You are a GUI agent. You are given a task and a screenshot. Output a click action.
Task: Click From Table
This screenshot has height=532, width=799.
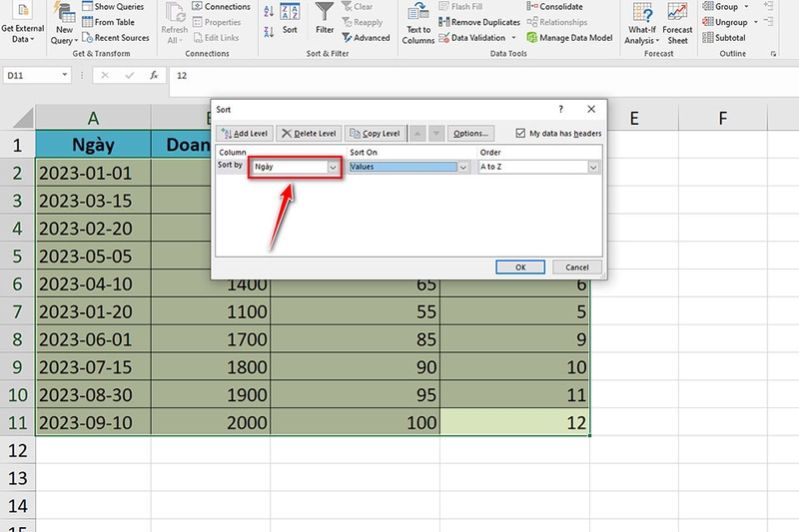click(x=108, y=22)
